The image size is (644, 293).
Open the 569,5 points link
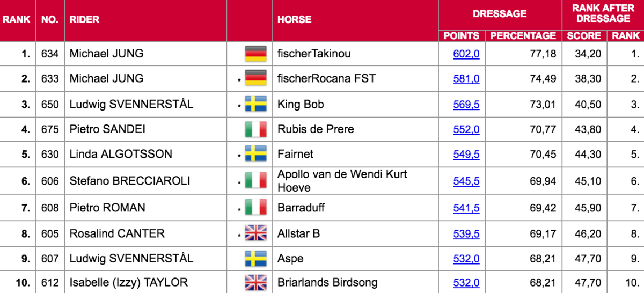(x=466, y=104)
